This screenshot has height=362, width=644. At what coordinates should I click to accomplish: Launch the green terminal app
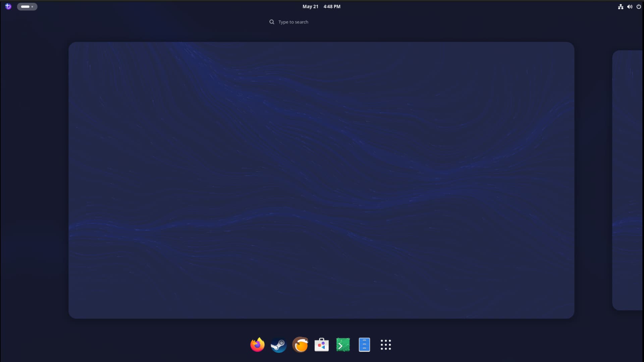click(x=343, y=345)
